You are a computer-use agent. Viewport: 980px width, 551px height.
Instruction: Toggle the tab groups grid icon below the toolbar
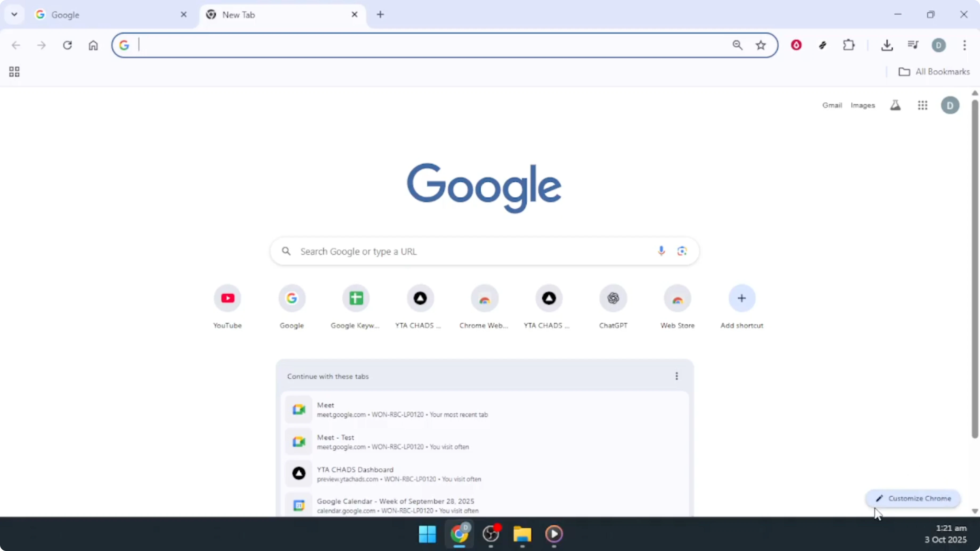(x=14, y=72)
